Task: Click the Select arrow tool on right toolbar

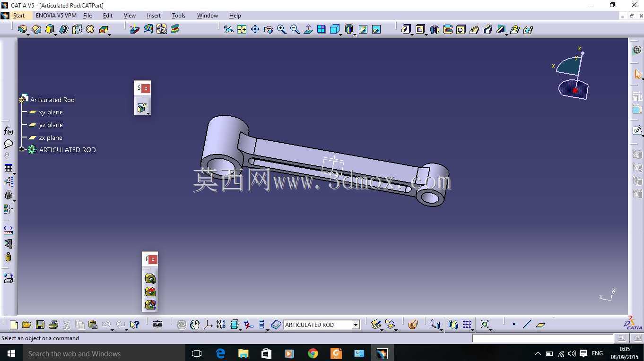Action: coord(637,75)
